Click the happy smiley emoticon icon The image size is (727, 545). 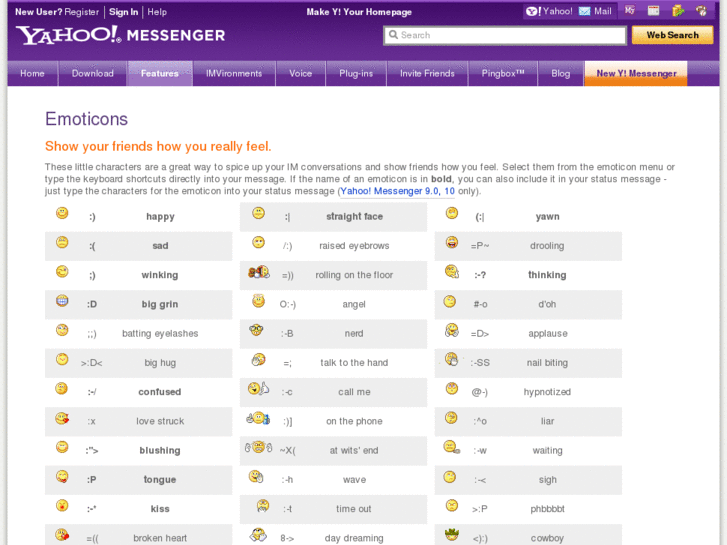[x=62, y=213]
